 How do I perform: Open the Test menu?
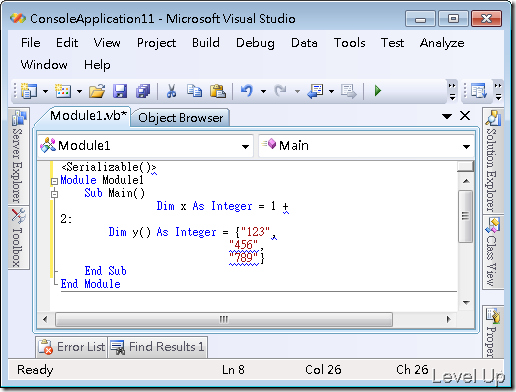(x=392, y=43)
